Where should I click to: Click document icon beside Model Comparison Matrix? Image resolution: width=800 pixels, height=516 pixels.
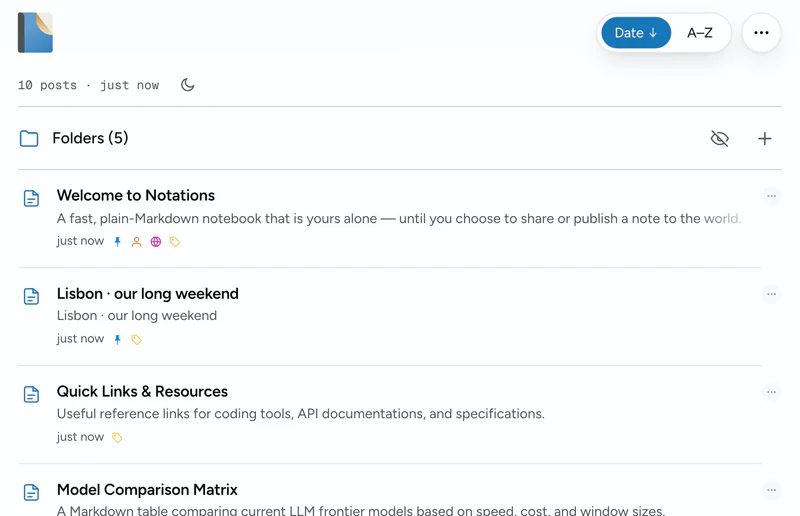coord(31,492)
